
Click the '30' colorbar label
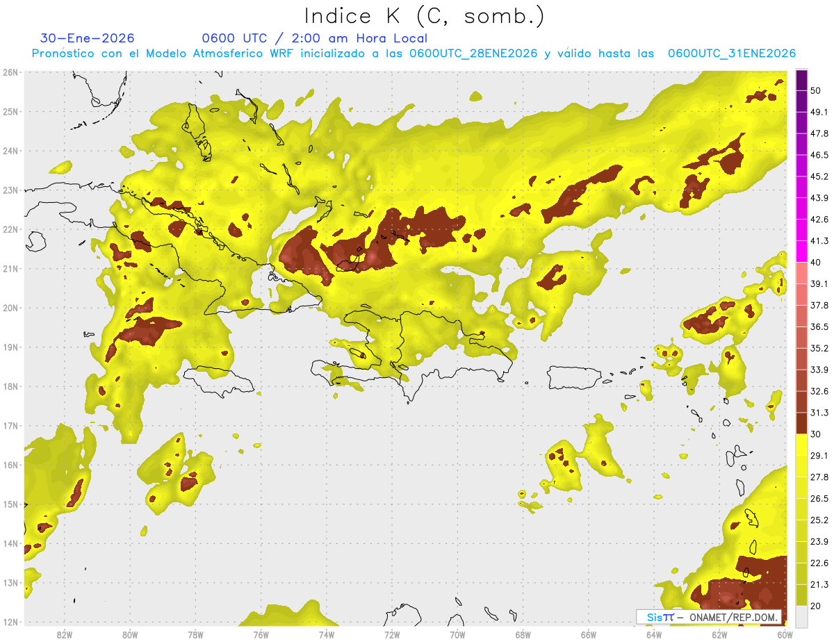pos(816,434)
